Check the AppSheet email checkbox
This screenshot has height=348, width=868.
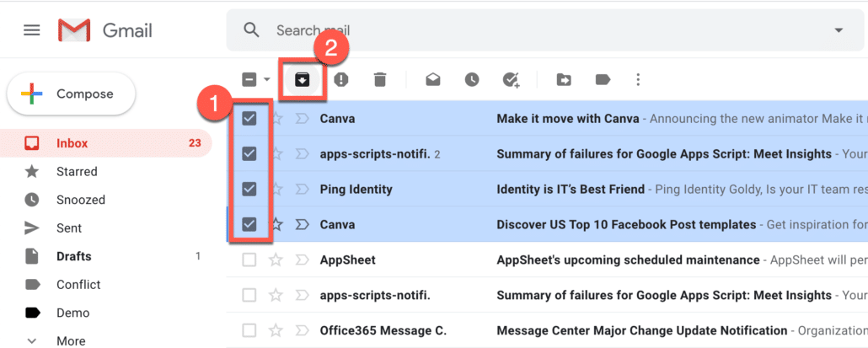tap(249, 260)
